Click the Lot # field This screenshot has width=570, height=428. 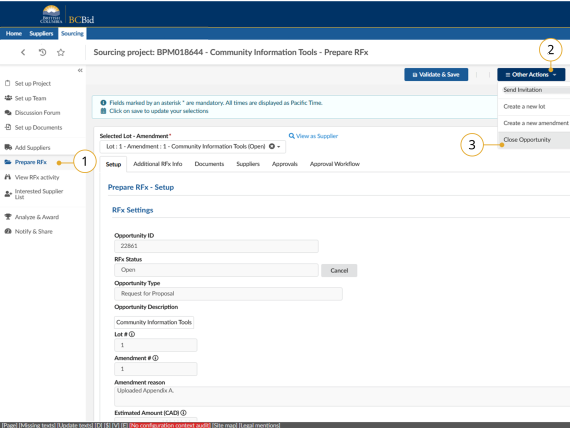click(156, 345)
